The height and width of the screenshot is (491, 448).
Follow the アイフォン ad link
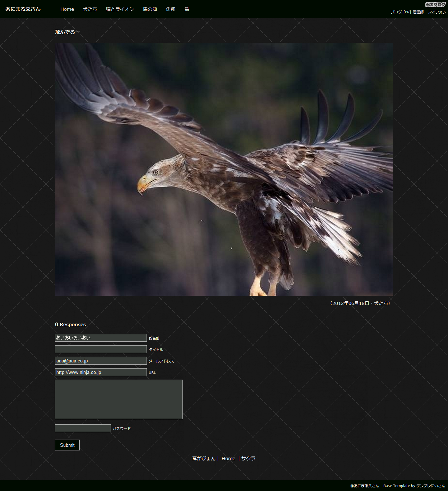click(x=437, y=12)
